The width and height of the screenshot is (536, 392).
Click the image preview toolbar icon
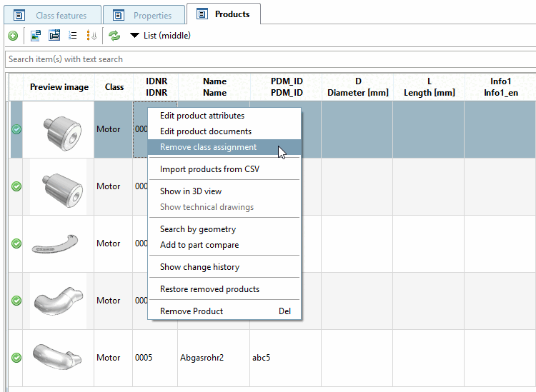(36, 36)
